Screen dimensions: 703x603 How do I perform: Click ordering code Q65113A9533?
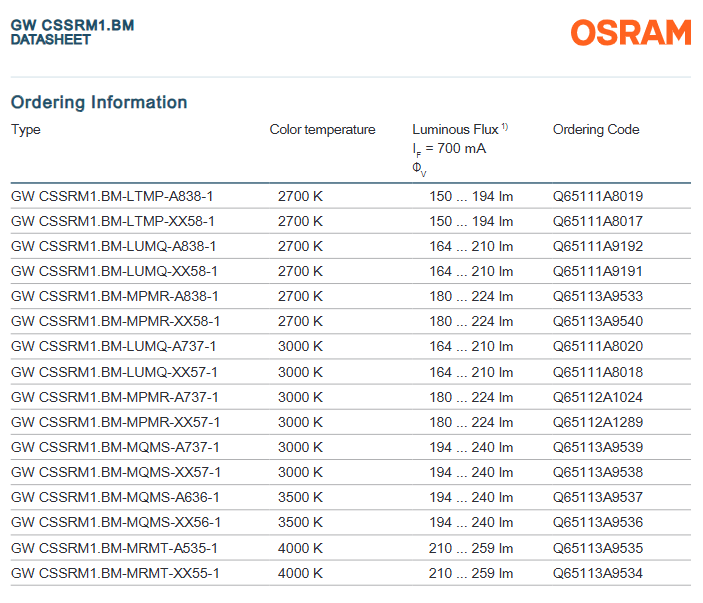(598, 296)
